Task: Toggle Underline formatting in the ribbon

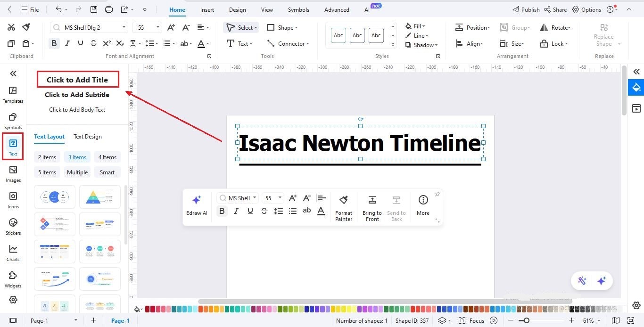Action: click(x=80, y=43)
